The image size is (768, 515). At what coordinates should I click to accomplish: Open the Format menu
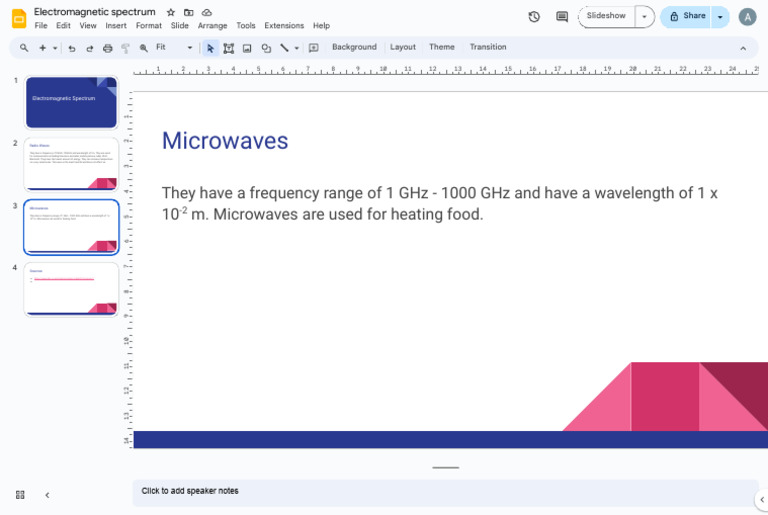[148, 25]
